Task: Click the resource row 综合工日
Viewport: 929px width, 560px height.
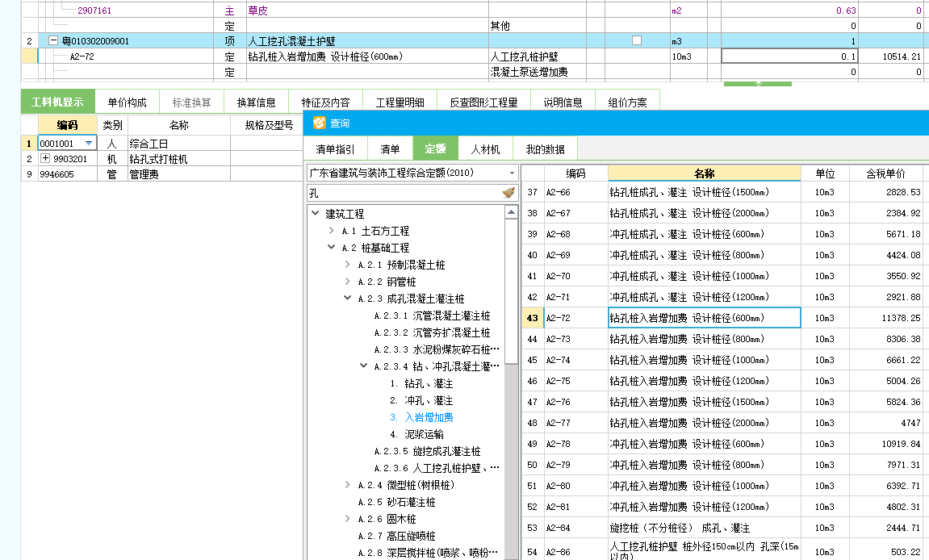Action: click(x=161, y=144)
